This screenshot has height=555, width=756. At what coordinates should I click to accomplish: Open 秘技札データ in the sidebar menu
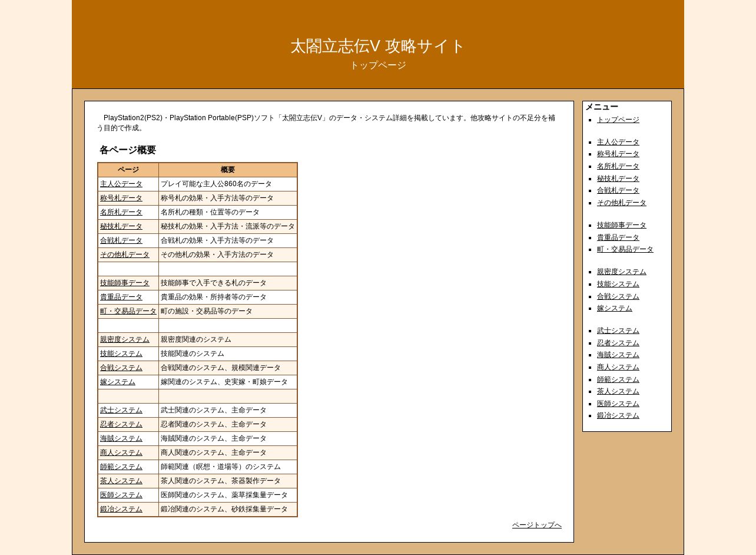pyautogui.click(x=618, y=179)
